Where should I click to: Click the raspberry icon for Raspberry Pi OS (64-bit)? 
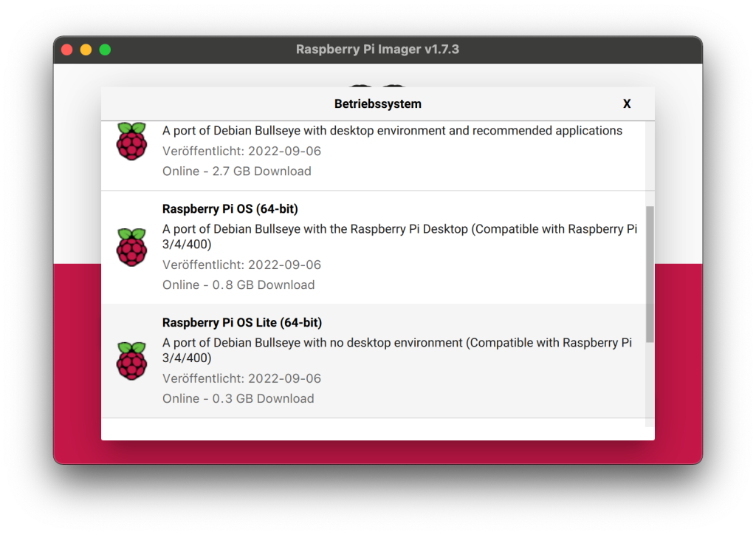pyautogui.click(x=131, y=248)
